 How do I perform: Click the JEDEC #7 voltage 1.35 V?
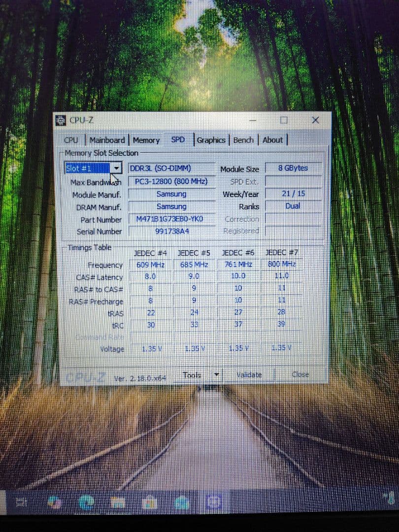click(x=282, y=348)
